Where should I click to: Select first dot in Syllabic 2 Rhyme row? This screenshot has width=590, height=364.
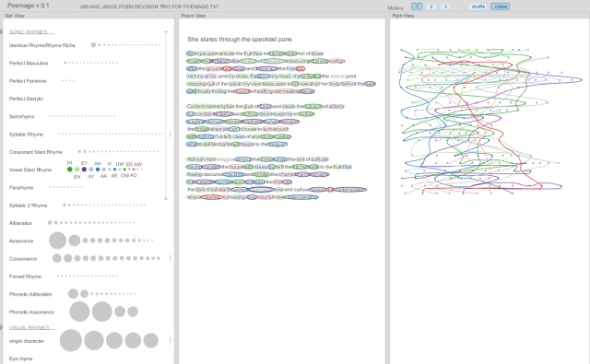(x=65, y=205)
